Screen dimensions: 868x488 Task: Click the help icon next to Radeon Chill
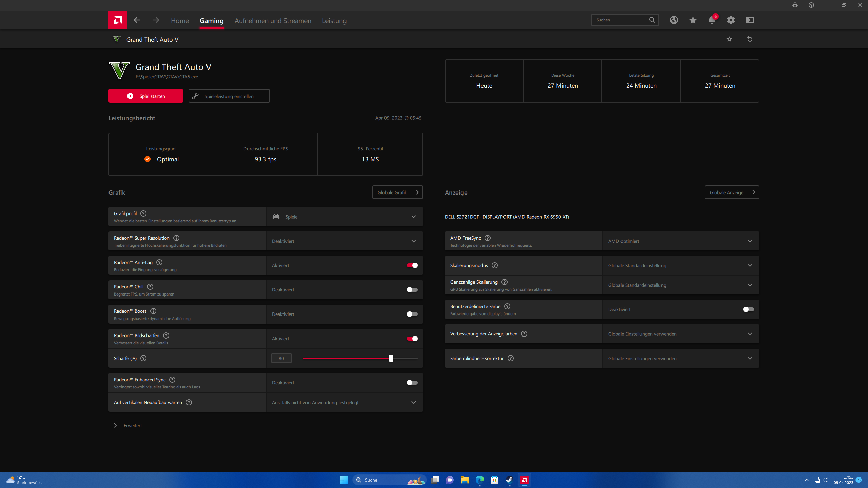(x=150, y=287)
